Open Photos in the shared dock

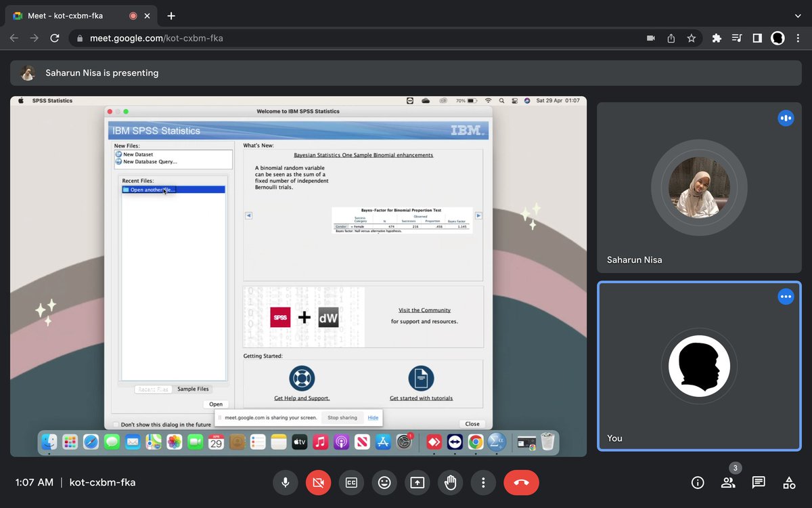[x=175, y=442]
